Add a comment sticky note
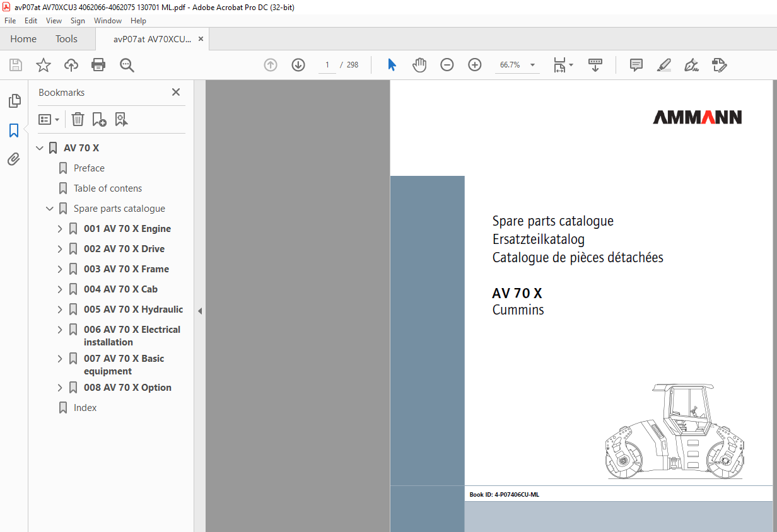Screen dimensions: 777x532 (636, 65)
